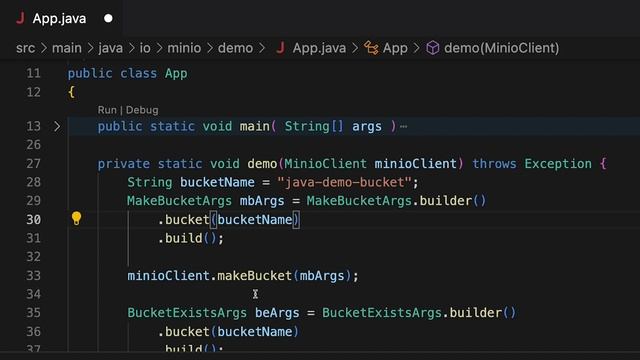Select the main breadcrumb segment
The width and height of the screenshot is (640, 360).
(67, 48)
